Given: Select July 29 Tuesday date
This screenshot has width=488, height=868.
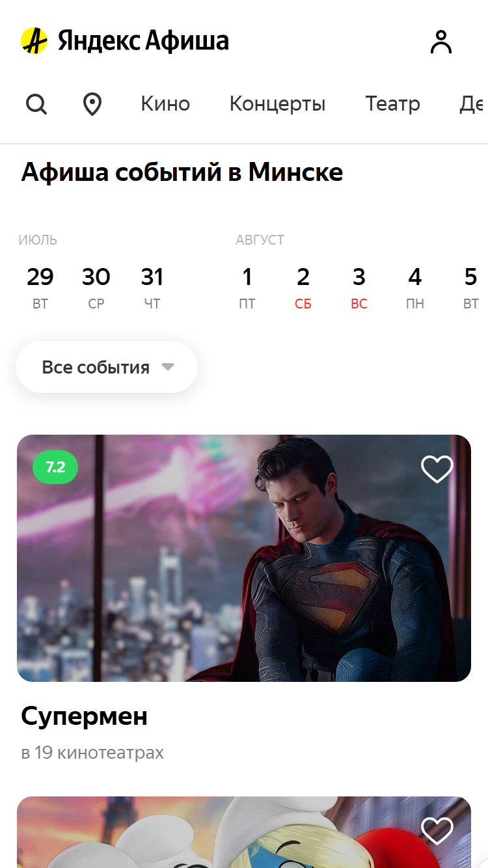Looking at the screenshot, I should 40,288.
